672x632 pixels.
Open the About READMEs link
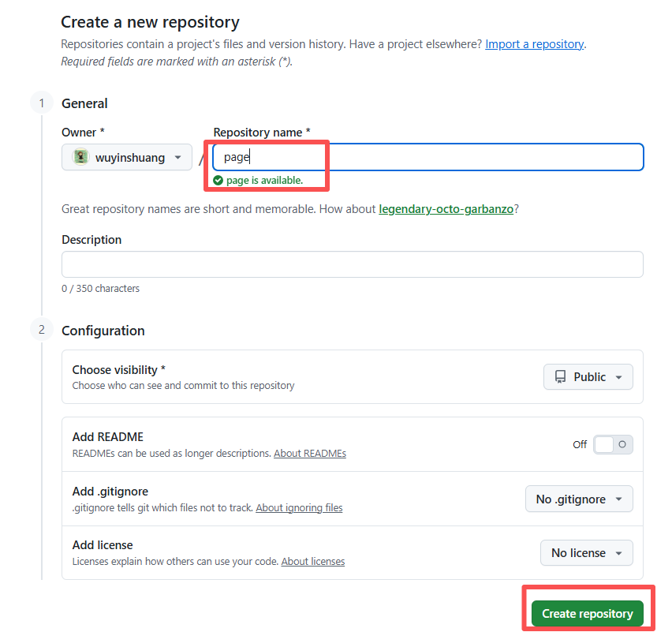(309, 454)
